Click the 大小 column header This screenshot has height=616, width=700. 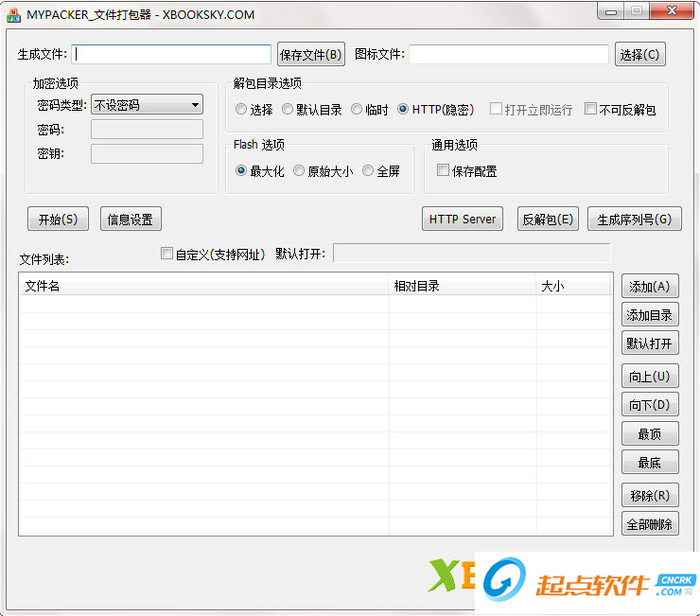click(572, 286)
